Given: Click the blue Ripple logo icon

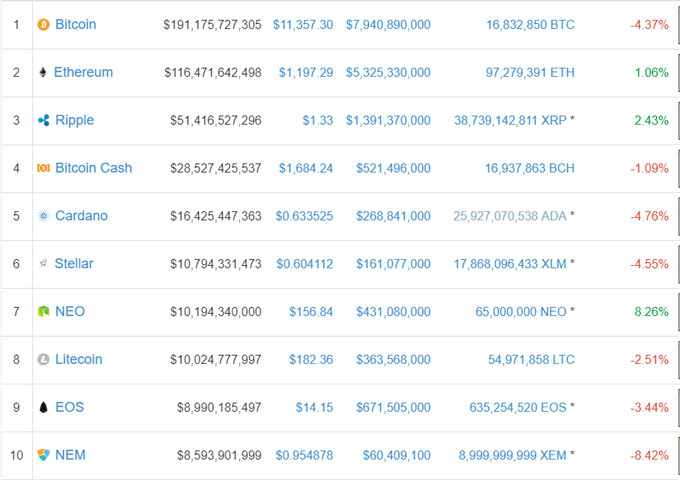Looking at the screenshot, I should 43,120.
